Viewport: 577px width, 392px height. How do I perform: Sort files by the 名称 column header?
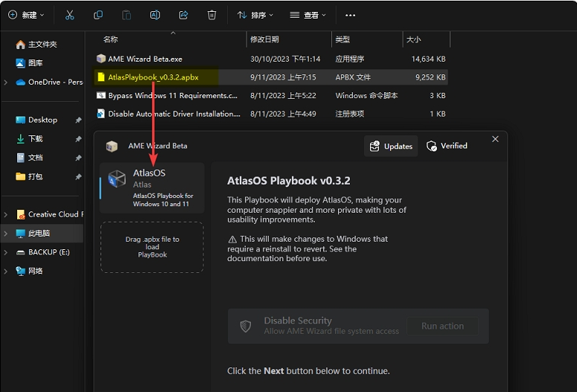110,39
